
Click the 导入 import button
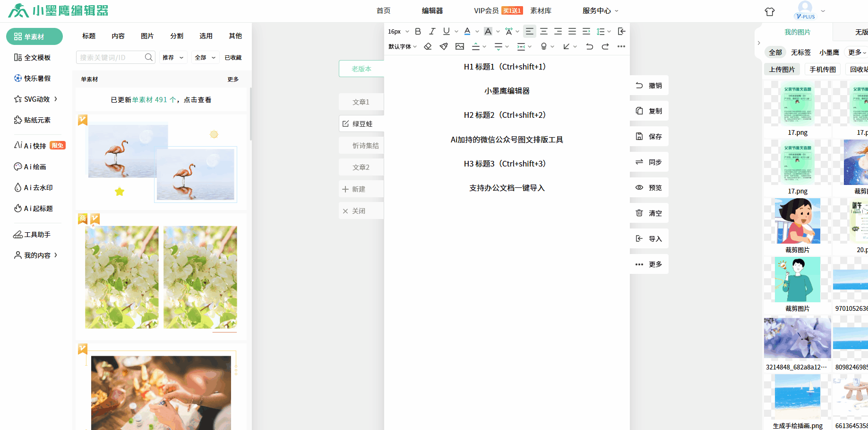coord(649,238)
